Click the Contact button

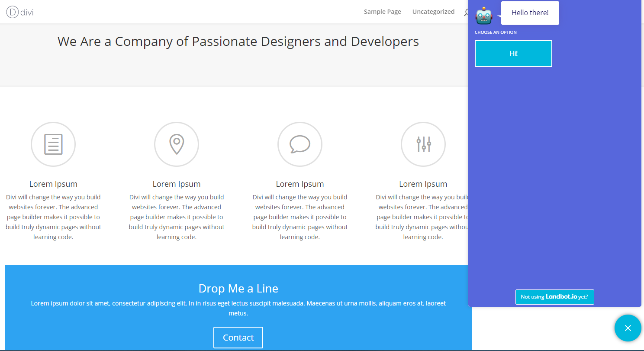(x=238, y=337)
